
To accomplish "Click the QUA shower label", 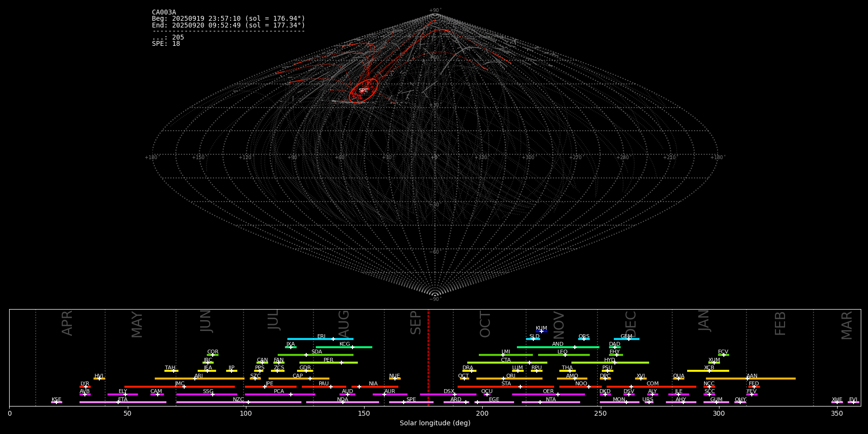I will [678, 376].
